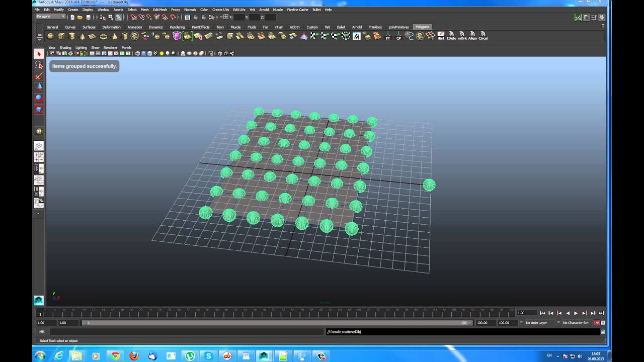Choose the Lasso select tool
The image size is (644, 362).
click(39, 65)
